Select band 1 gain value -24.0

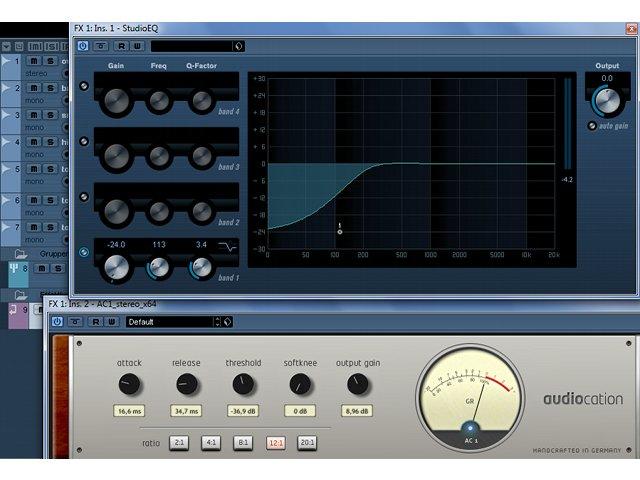(116, 245)
